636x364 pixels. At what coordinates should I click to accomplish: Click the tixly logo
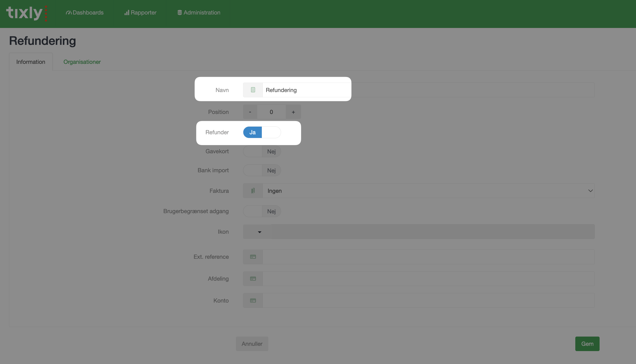tap(27, 13)
